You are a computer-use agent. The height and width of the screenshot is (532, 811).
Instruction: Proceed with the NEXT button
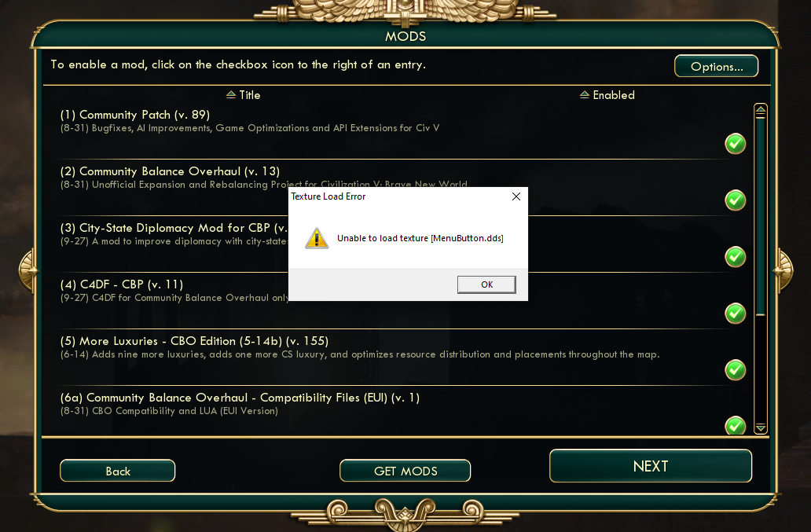coord(651,466)
